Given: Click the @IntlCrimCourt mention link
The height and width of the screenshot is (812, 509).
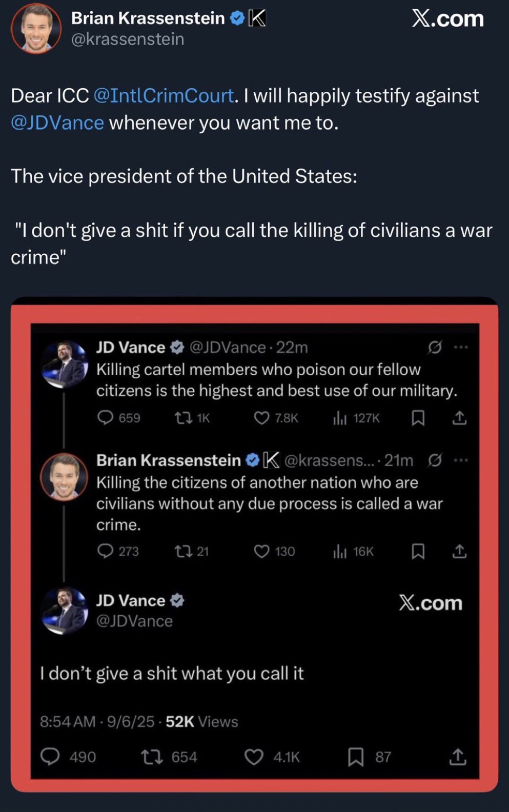Looking at the screenshot, I should coord(164,96).
